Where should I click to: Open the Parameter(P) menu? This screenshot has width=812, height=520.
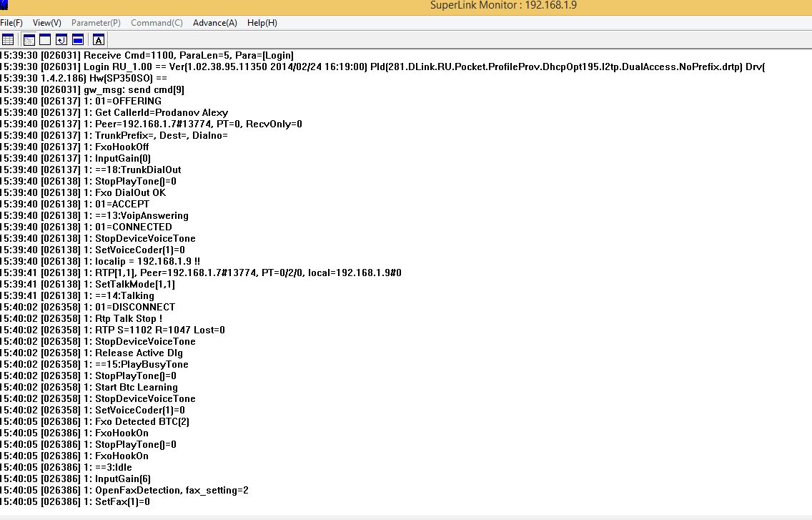point(96,23)
